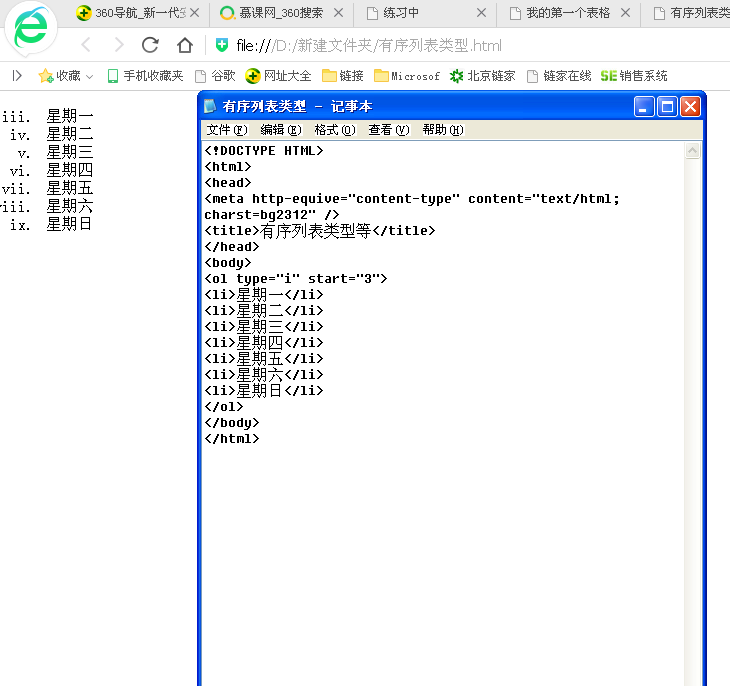This screenshot has height=686, width=730.
Task: Switch to the 360导航 tab
Action: tap(131, 13)
